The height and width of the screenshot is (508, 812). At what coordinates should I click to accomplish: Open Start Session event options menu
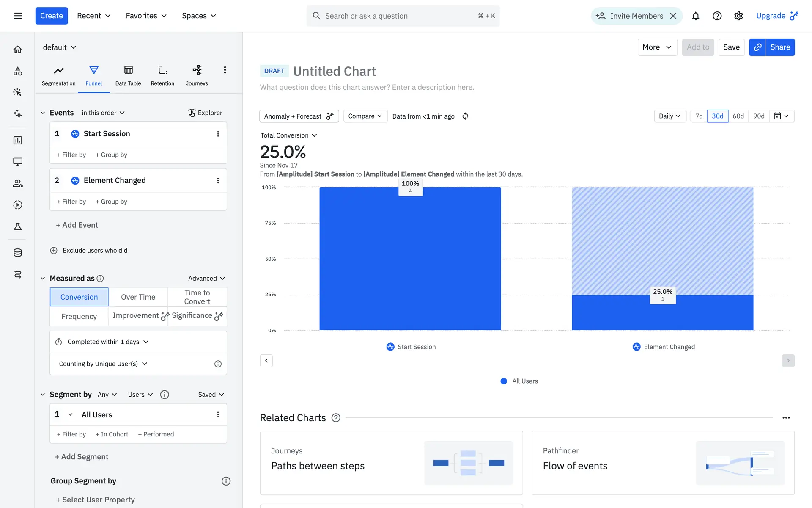click(218, 134)
